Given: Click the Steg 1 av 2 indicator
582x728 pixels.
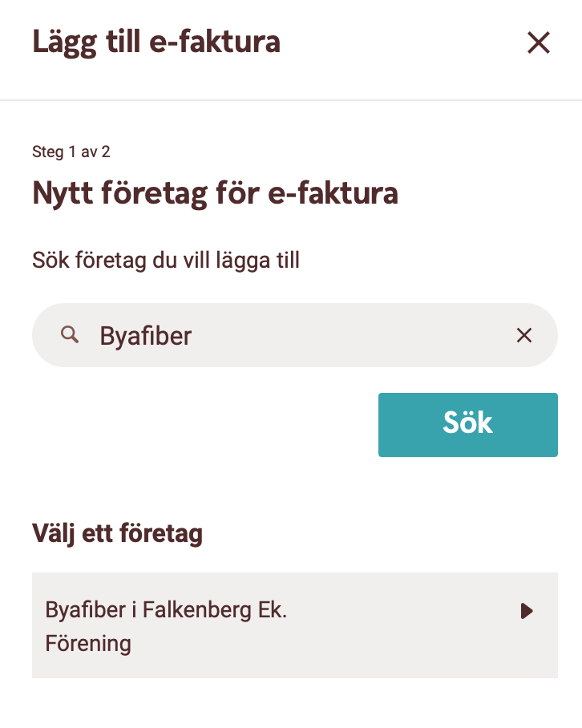Looking at the screenshot, I should click(71, 152).
